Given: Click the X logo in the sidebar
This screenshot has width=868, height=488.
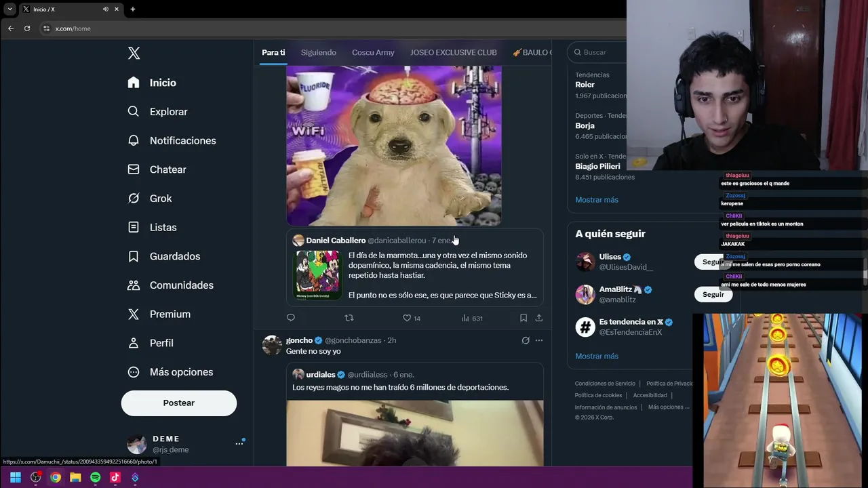Looking at the screenshot, I should tap(134, 54).
